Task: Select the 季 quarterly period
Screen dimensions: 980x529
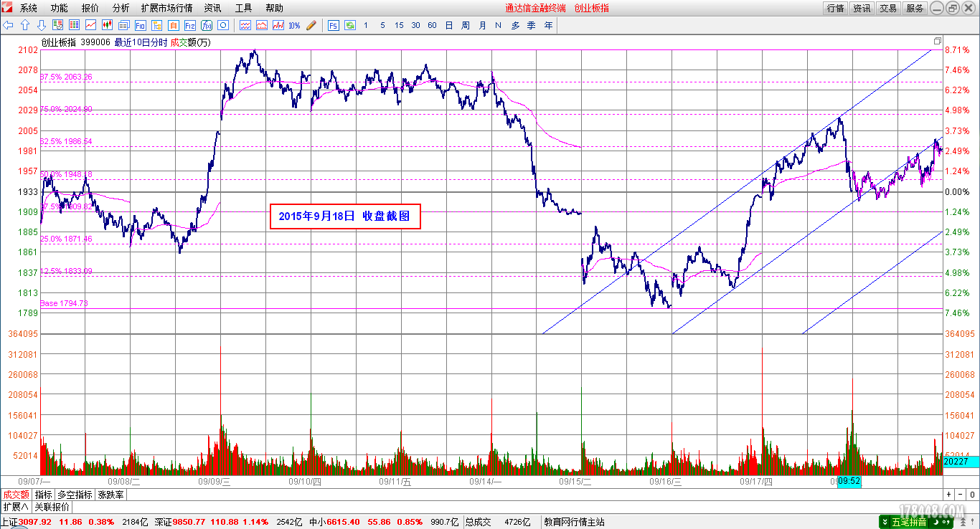Action: pos(531,25)
